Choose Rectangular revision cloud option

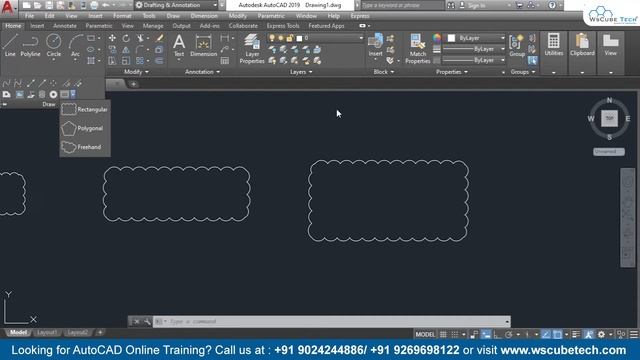point(85,109)
